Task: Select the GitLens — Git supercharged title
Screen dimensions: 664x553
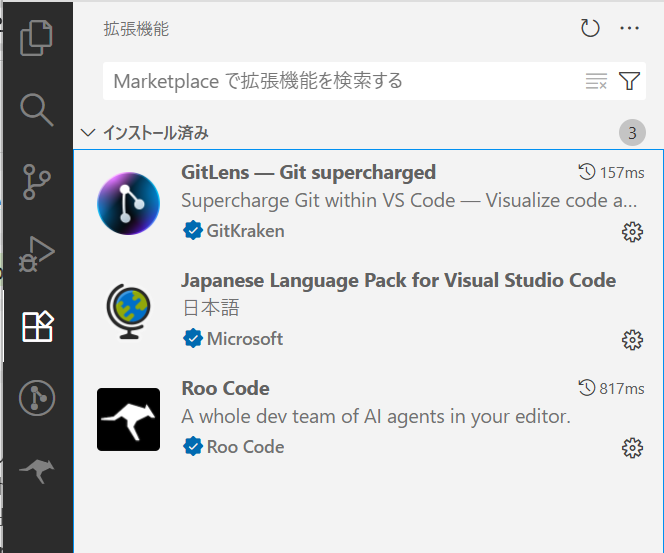Action: [x=308, y=172]
